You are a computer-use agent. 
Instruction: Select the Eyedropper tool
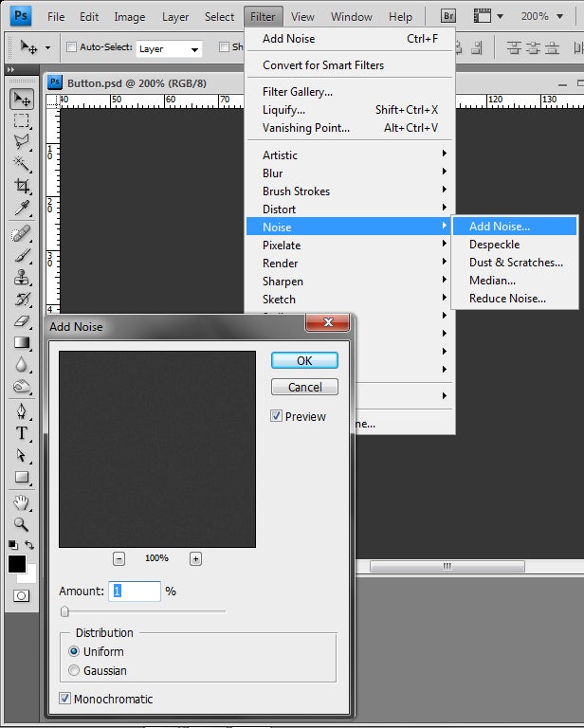tap(22, 208)
